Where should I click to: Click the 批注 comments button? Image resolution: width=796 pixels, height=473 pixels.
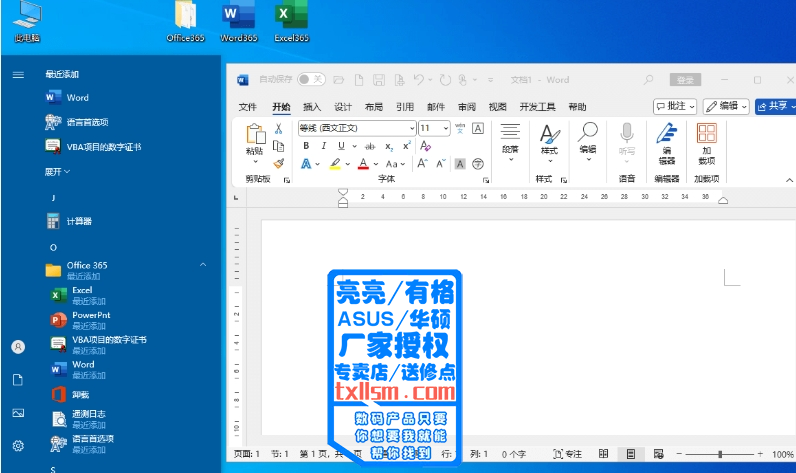point(675,106)
